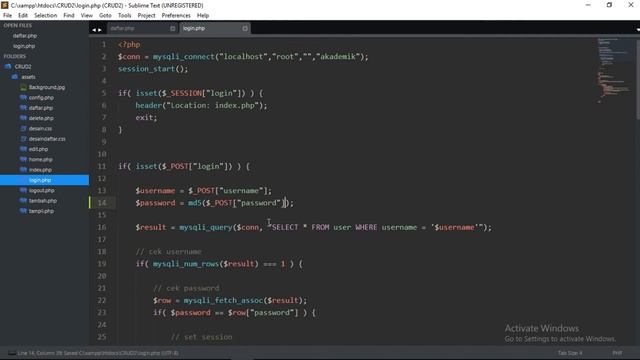Click the config.php file icon in sidebar
Viewport: 640px width, 360px height.
point(23,98)
